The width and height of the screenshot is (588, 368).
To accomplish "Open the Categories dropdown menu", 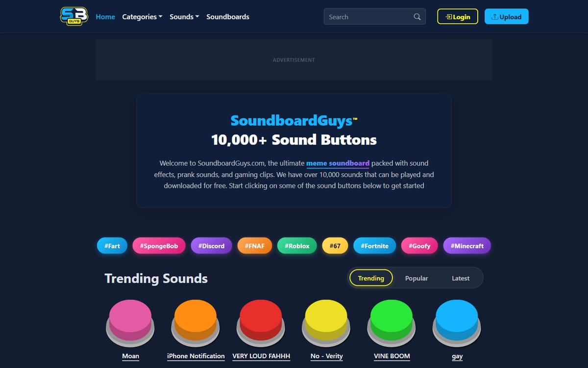I will click(x=142, y=17).
